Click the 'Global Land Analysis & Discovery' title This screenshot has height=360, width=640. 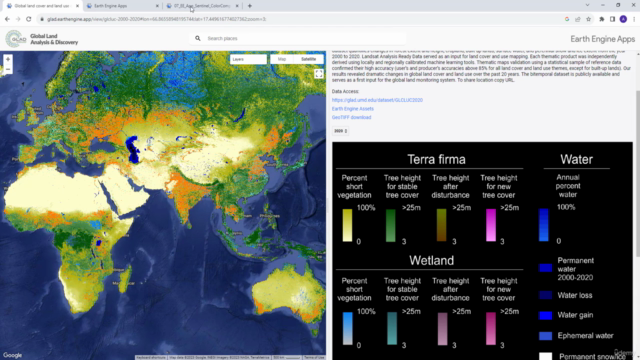tap(54, 39)
